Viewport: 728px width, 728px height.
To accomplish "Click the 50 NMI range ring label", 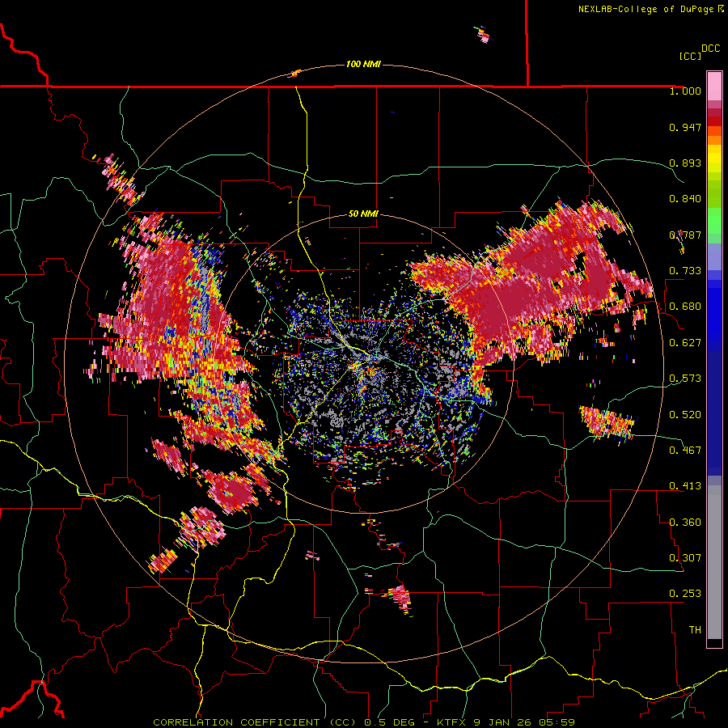I will point(363,214).
